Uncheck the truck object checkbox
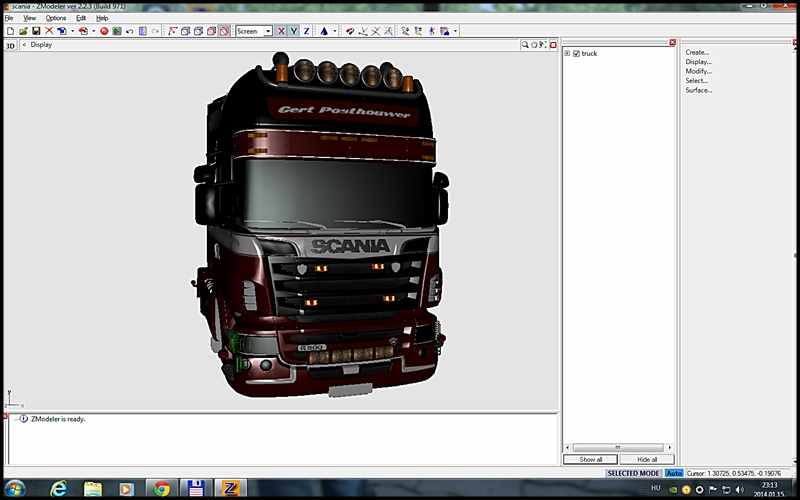This screenshot has height=500, width=800. tap(576, 53)
